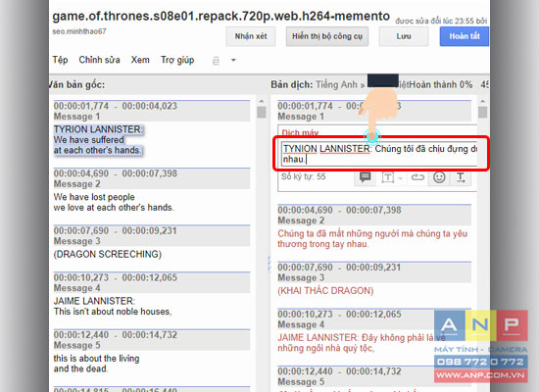Open the Tệp menu
Viewport: 539px width, 392px height.
point(60,60)
